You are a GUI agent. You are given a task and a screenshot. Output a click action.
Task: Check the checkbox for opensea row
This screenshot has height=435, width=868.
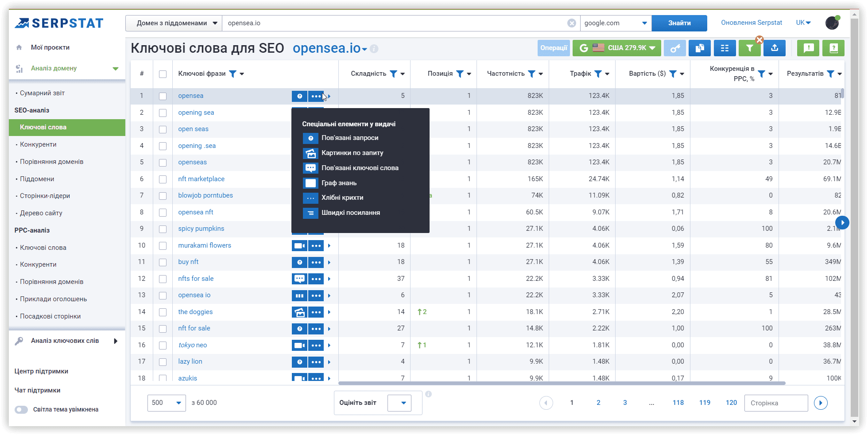tap(163, 96)
